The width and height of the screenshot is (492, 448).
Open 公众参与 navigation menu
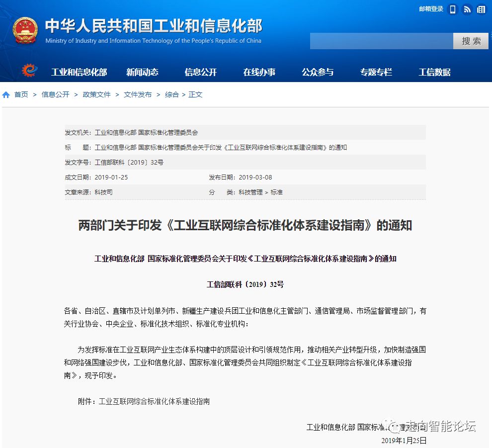(x=318, y=72)
